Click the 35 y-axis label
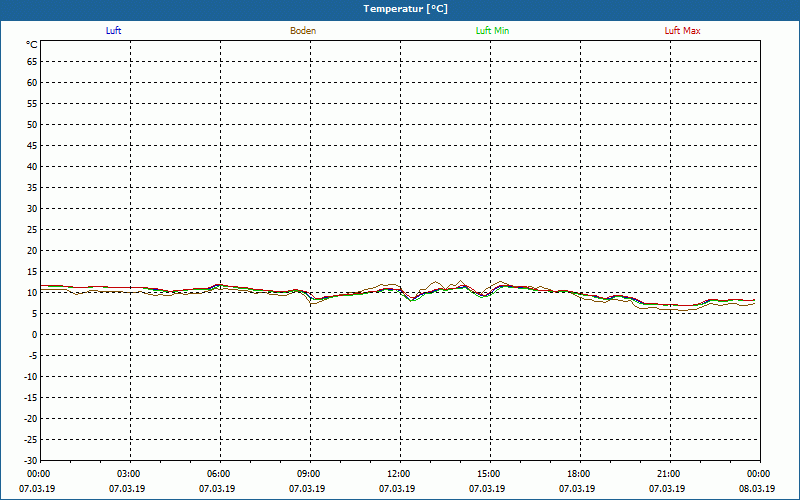Viewport: 800px width, 500px height. [32, 188]
